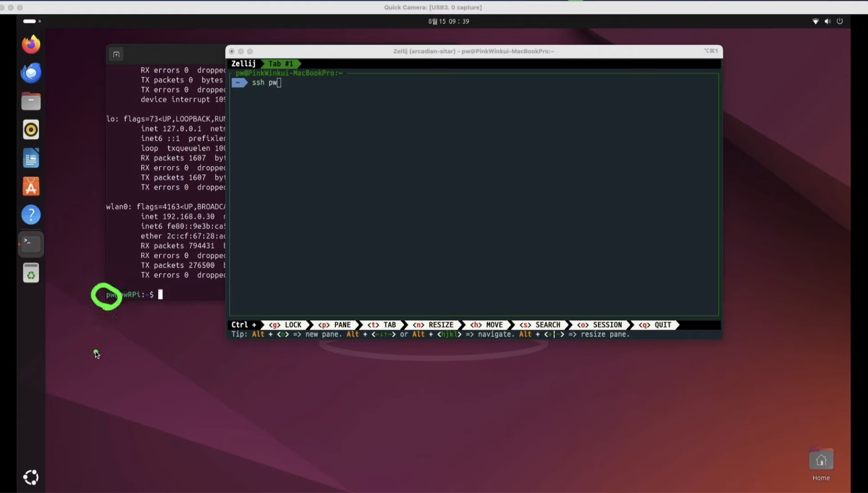This screenshot has height=493, width=868.
Task: Open the date and clock panel
Action: pos(448,21)
